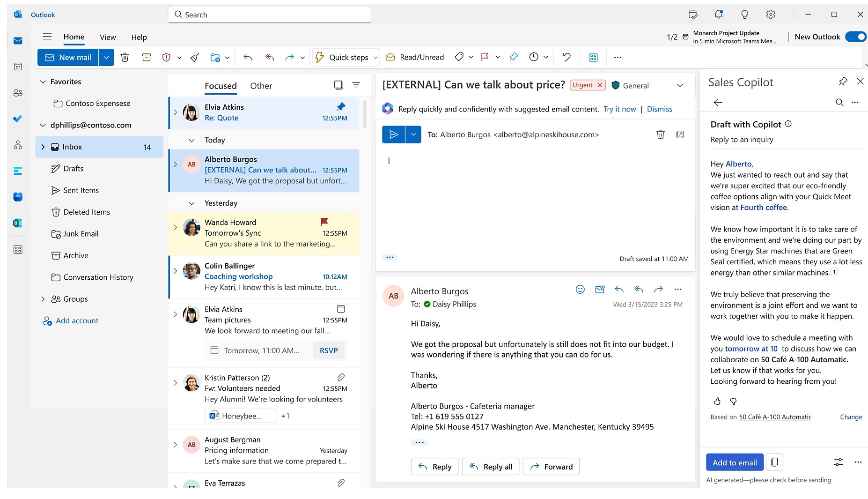Expand the Colin Ballinger conversation
868x499 pixels.
click(175, 271)
